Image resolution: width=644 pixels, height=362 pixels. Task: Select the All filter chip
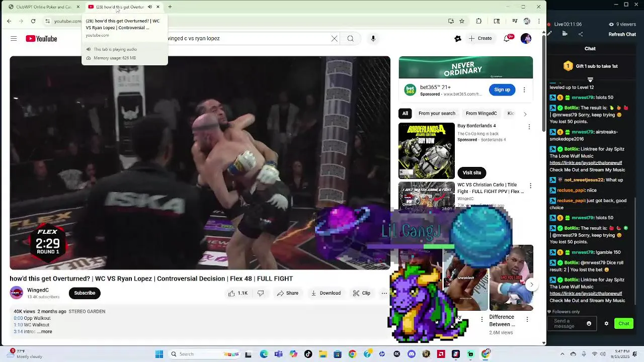pyautogui.click(x=405, y=113)
